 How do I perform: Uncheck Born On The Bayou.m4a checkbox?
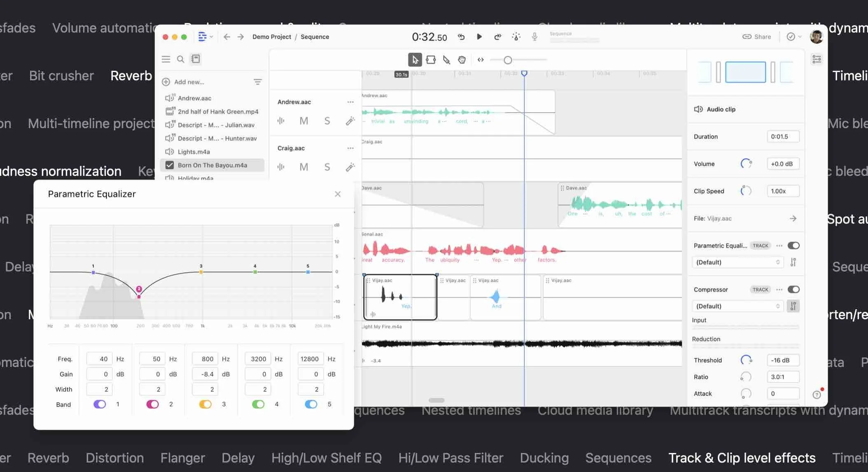169,165
